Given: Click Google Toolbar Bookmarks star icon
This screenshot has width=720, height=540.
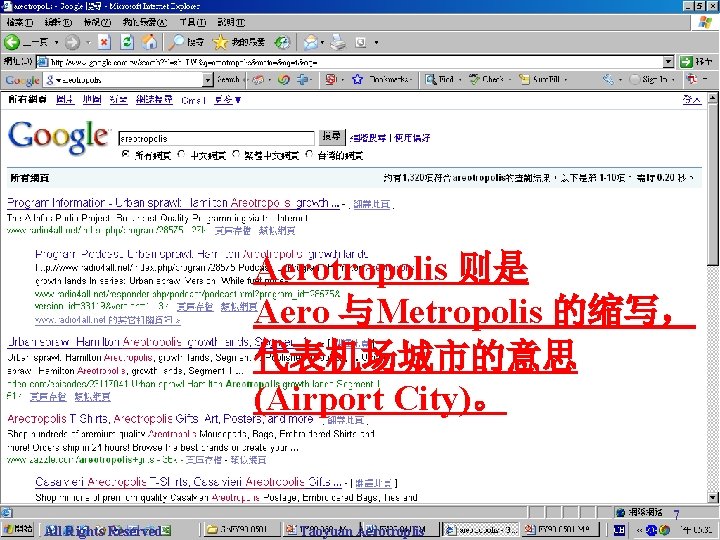Looking at the screenshot, I should point(357,79).
